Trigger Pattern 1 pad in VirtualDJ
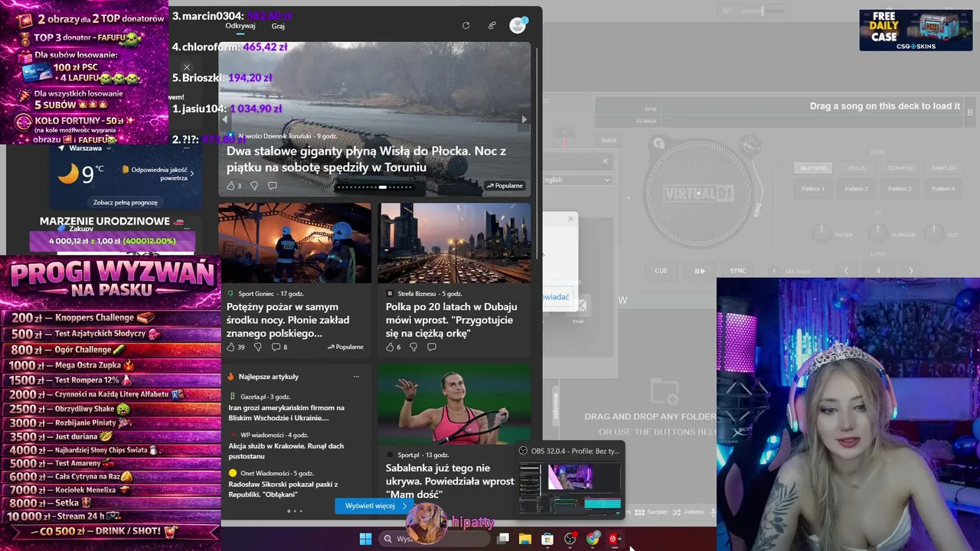 [x=813, y=188]
